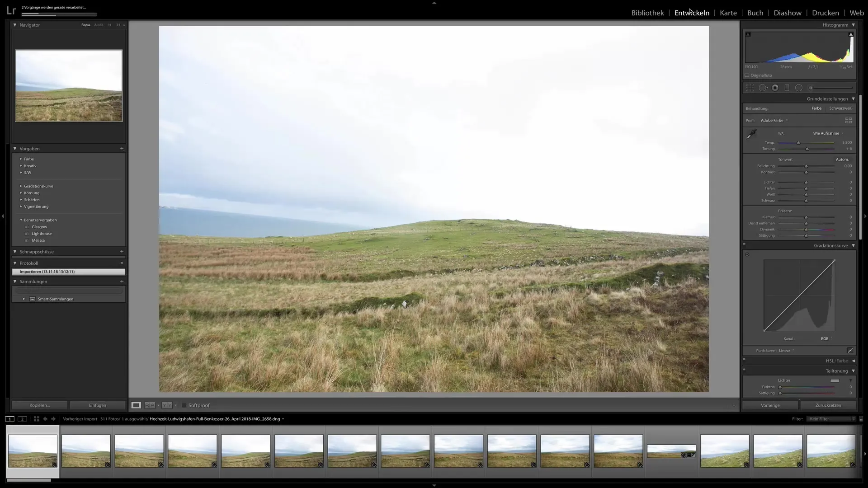Image resolution: width=868 pixels, height=488 pixels.
Task: Open the RGB channel dropdown
Action: click(826, 339)
